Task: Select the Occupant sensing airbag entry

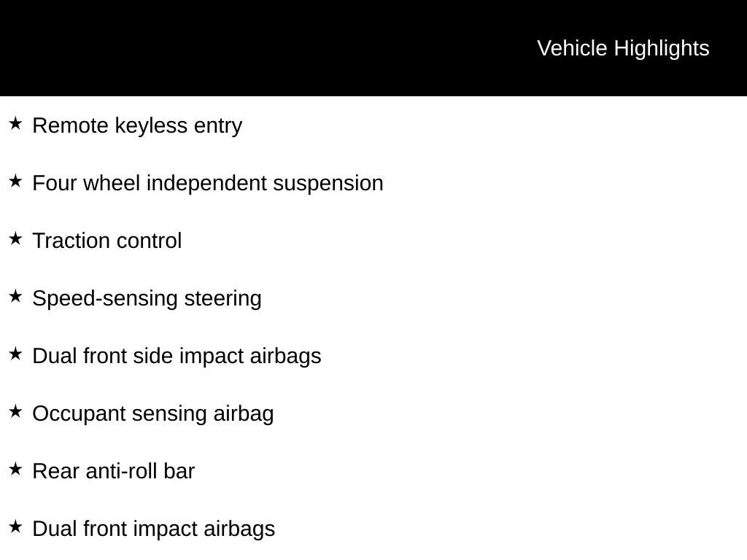Action: (x=153, y=413)
